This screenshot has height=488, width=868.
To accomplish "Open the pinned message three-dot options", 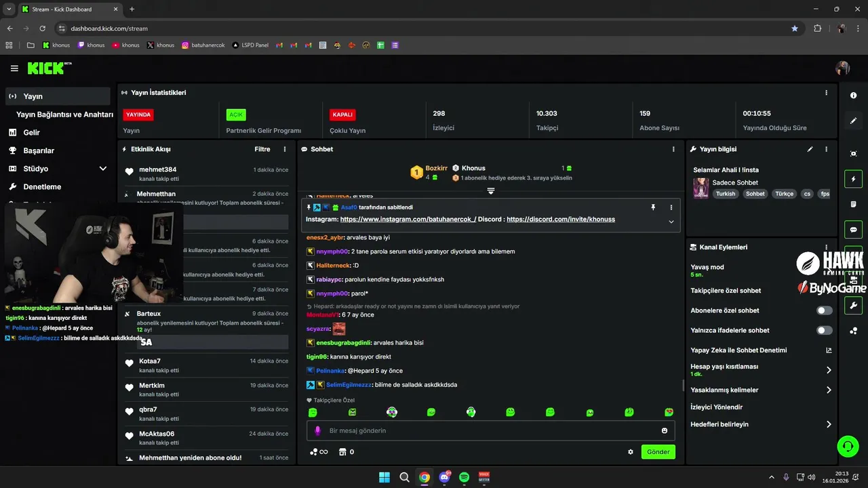I will [671, 207].
